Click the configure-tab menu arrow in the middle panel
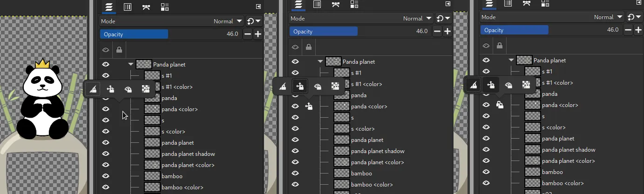 (448, 4)
